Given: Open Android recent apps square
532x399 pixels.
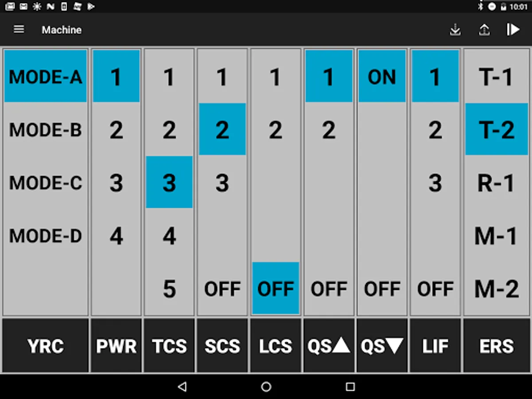Looking at the screenshot, I should (350, 387).
